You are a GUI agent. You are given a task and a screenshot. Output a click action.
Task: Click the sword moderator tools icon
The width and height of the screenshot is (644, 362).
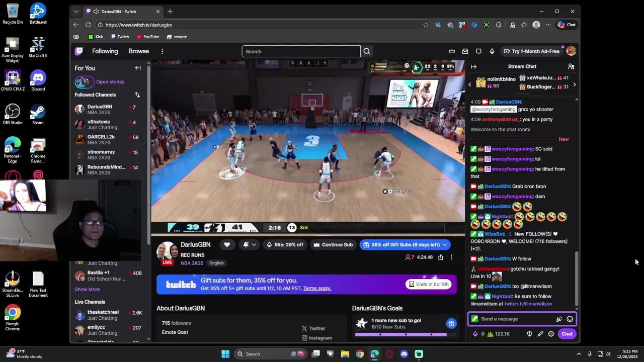(x=540, y=334)
